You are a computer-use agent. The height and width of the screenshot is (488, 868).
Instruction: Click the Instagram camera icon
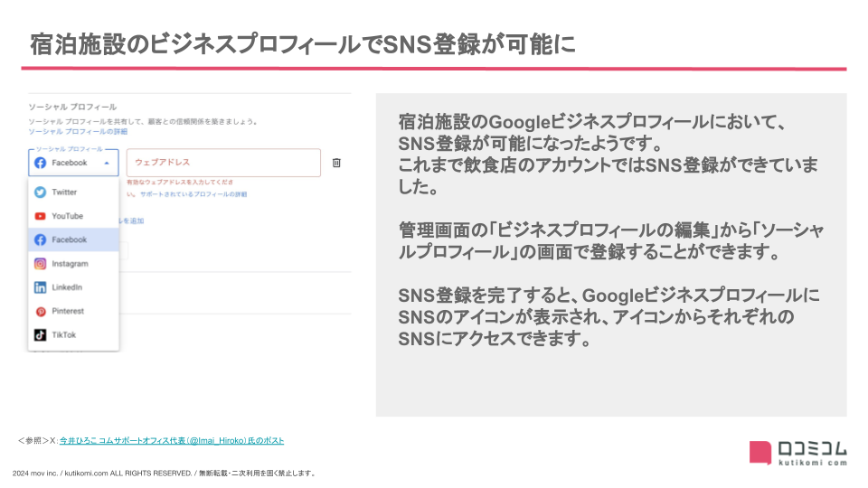[40, 264]
